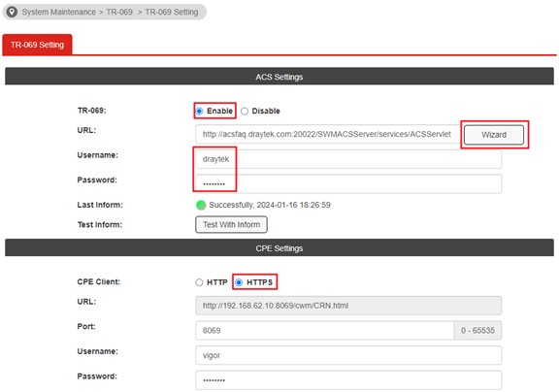Click TR-069 Setting in the breadcrumb
The image size is (559, 392).
(x=172, y=12)
